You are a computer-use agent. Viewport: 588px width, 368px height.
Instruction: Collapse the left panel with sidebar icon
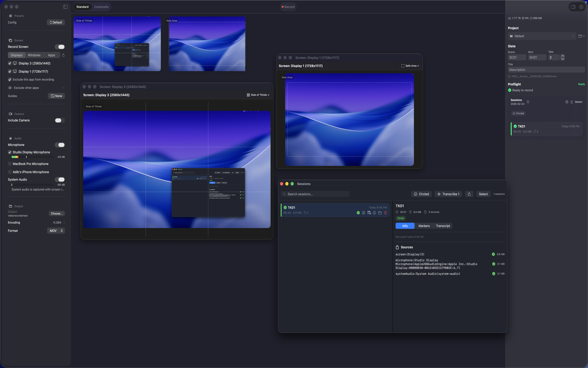pyautogui.click(x=65, y=6)
